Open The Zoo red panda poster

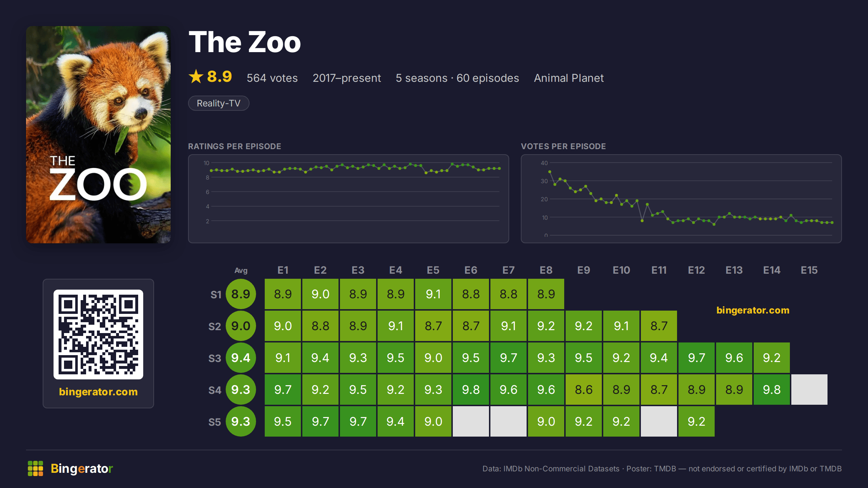98,135
